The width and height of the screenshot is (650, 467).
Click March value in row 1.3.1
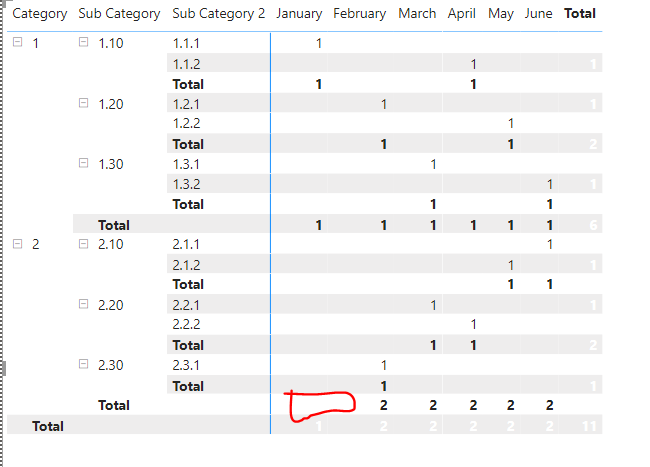tap(433, 164)
